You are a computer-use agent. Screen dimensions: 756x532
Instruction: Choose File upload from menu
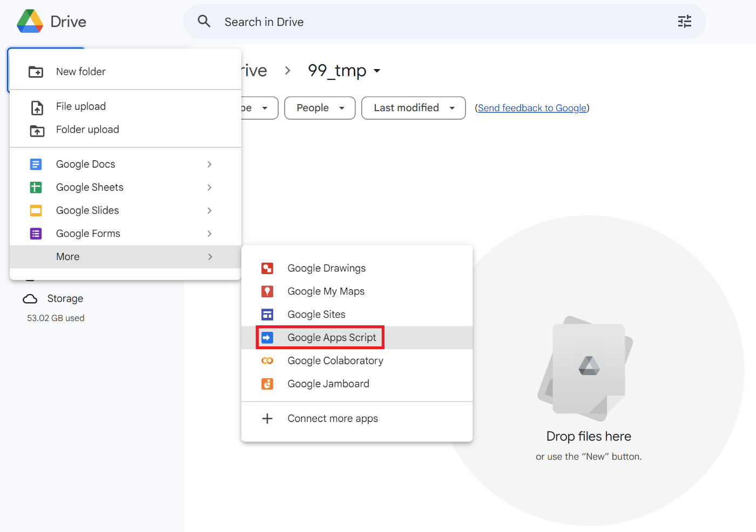pyautogui.click(x=125, y=106)
